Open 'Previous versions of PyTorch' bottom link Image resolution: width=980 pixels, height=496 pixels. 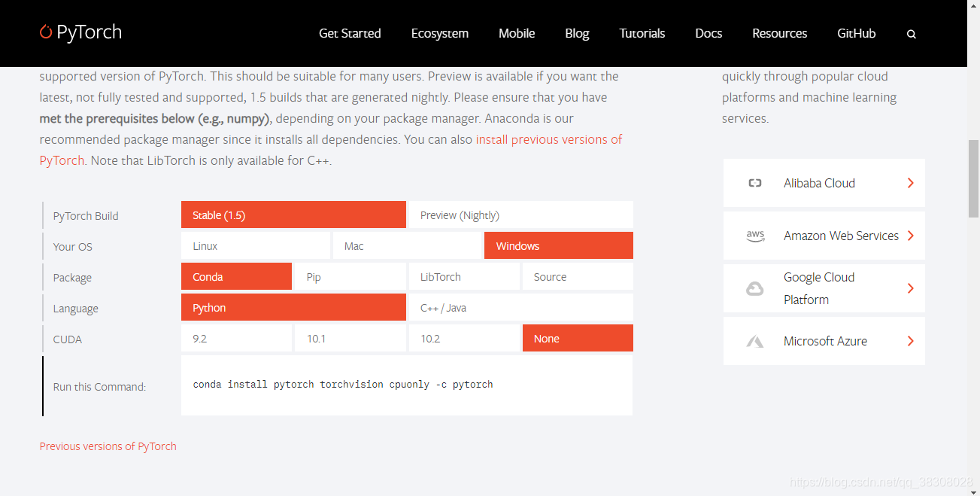[108, 446]
